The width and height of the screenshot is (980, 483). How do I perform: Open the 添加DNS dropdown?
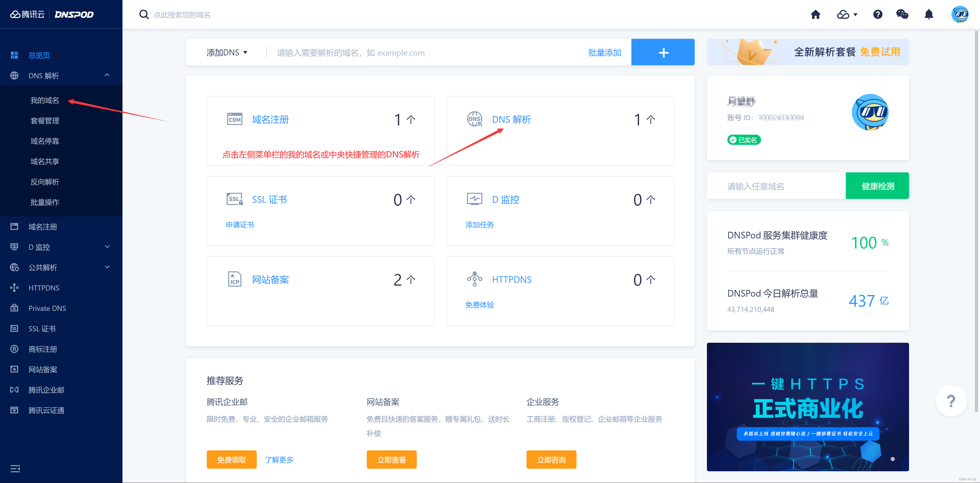[x=227, y=53]
